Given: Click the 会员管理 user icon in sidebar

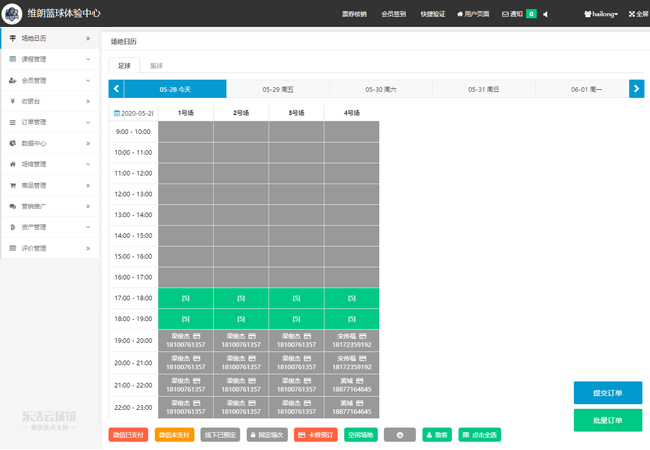Looking at the screenshot, I should tap(12, 80).
